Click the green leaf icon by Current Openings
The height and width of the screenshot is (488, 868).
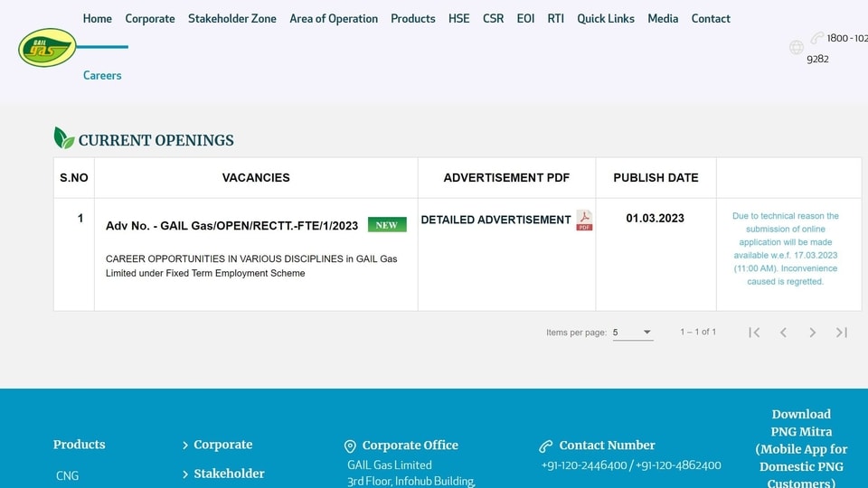pyautogui.click(x=63, y=137)
